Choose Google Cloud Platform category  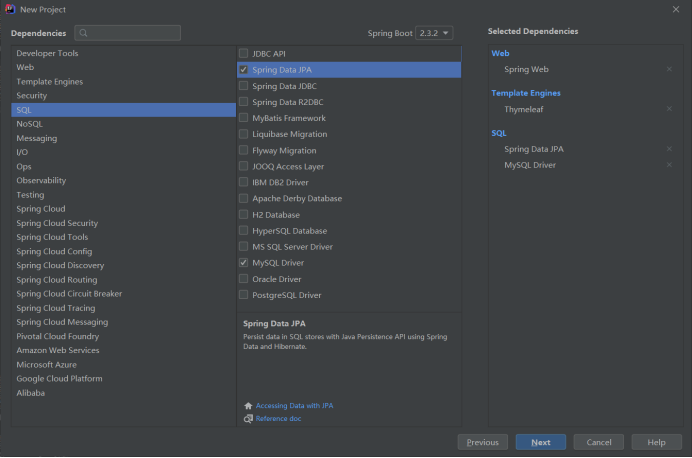pyautogui.click(x=124, y=379)
